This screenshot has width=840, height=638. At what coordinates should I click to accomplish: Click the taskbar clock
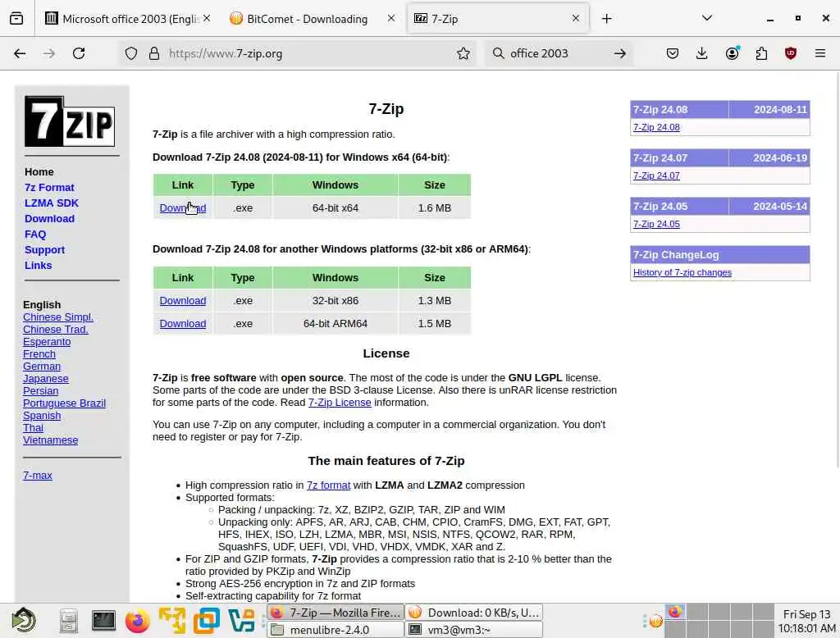pyautogui.click(x=806, y=621)
